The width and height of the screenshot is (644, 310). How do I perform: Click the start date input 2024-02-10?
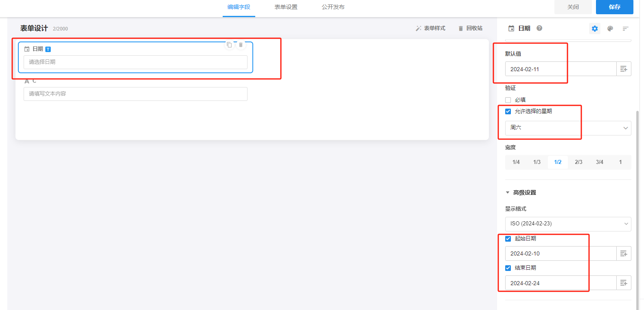tap(561, 253)
